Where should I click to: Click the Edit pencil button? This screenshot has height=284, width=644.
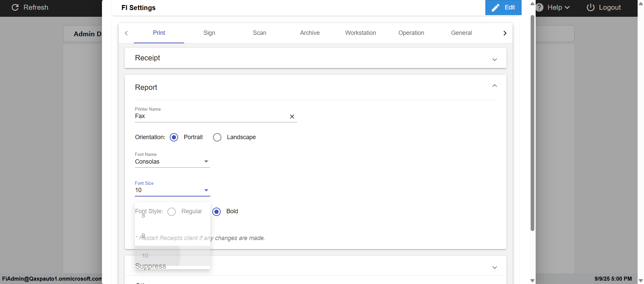pyautogui.click(x=503, y=7)
